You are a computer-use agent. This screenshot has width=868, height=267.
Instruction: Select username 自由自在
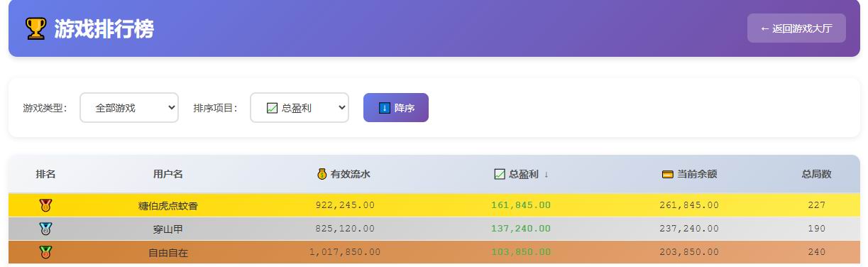click(168, 253)
